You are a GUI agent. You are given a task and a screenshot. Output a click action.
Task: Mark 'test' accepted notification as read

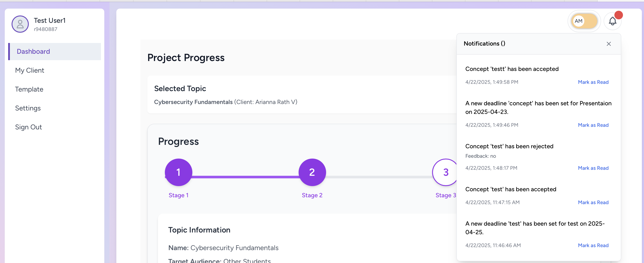593,202
